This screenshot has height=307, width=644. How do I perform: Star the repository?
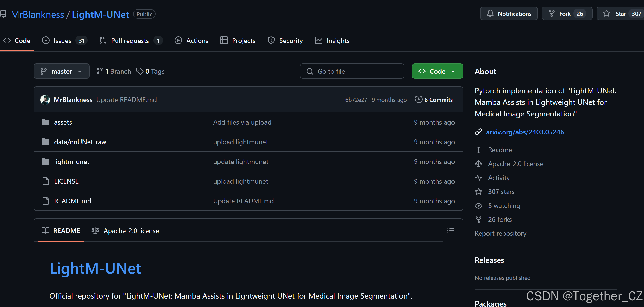(621, 14)
